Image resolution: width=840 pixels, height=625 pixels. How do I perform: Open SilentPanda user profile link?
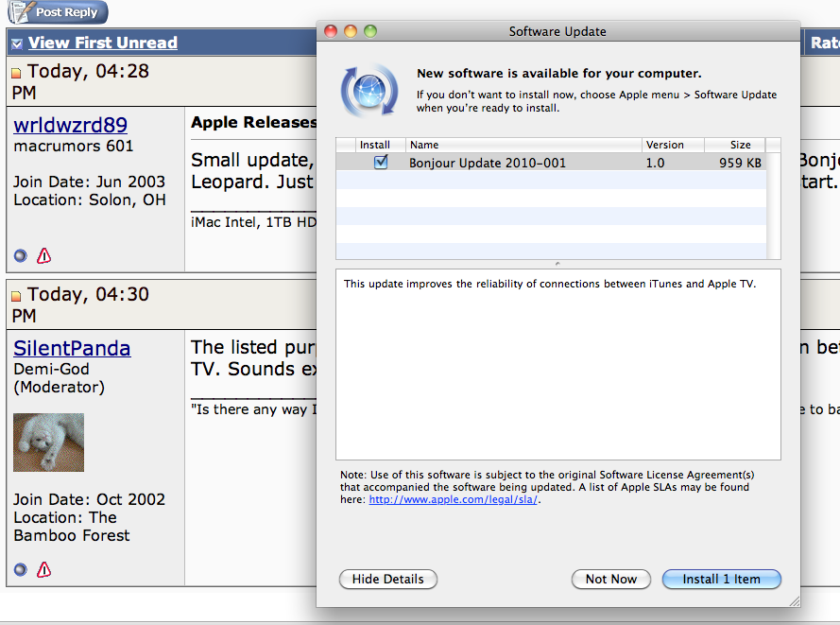[x=72, y=348]
